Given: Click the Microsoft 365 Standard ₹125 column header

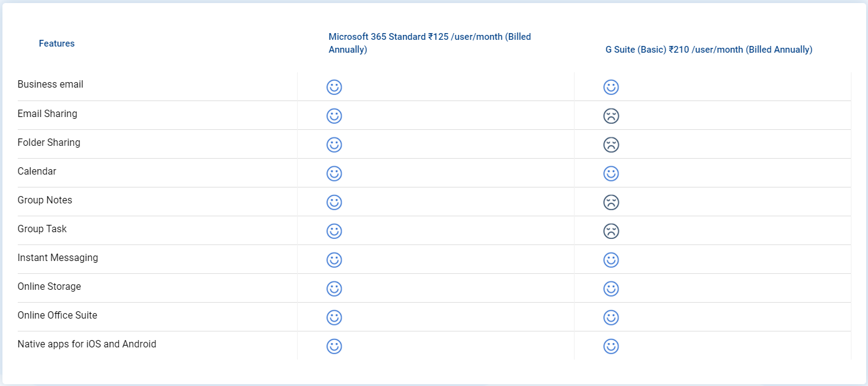Looking at the screenshot, I should coord(429,43).
